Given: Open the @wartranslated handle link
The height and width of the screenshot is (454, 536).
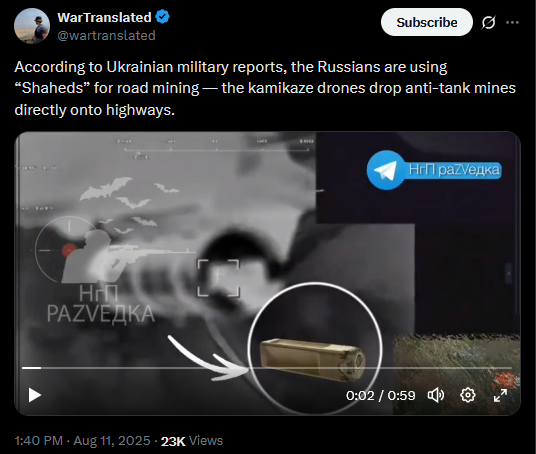Looking at the screenshot, I should pos(106,35).
